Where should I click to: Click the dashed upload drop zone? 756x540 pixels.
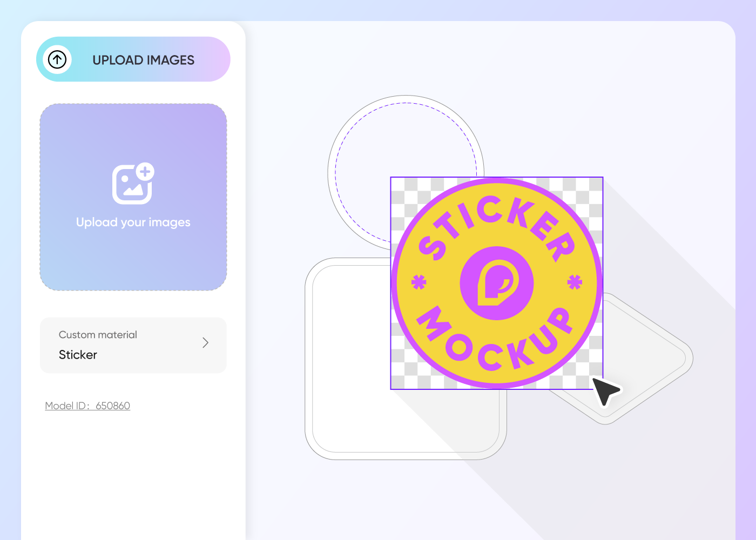tap(133, 197)
